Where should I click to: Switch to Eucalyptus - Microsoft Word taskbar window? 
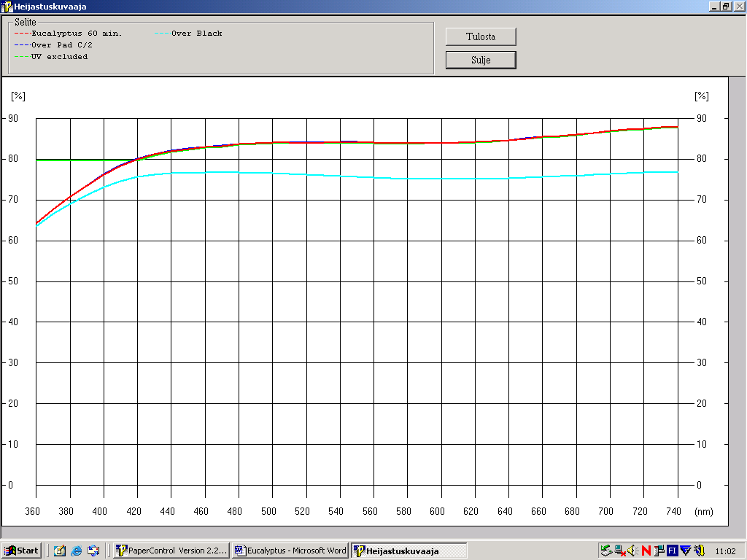(290, 551)
